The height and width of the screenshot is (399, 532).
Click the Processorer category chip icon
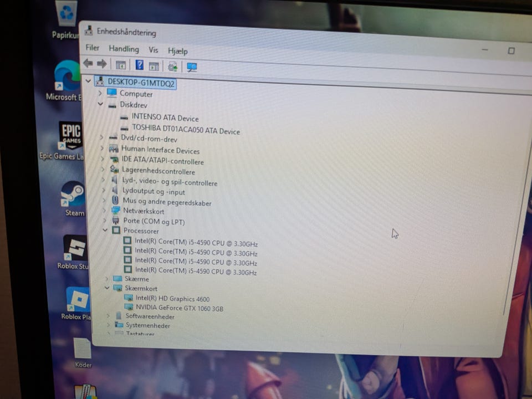click(116, 230)
